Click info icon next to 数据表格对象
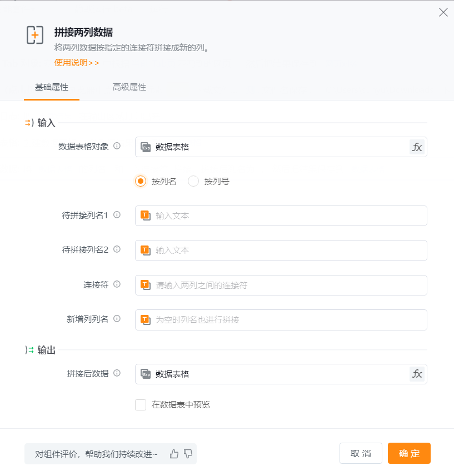The height and width of the screenshot is (476, 454). (117, 146)
